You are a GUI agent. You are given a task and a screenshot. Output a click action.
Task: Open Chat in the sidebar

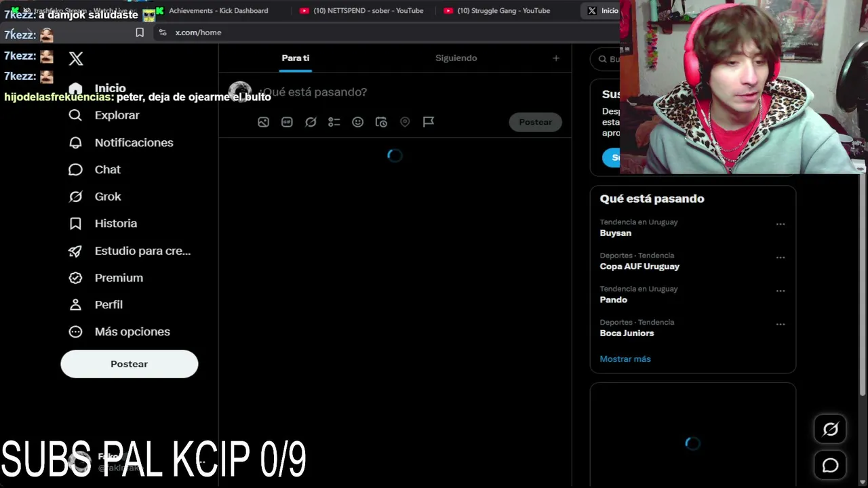click(95, 169)
